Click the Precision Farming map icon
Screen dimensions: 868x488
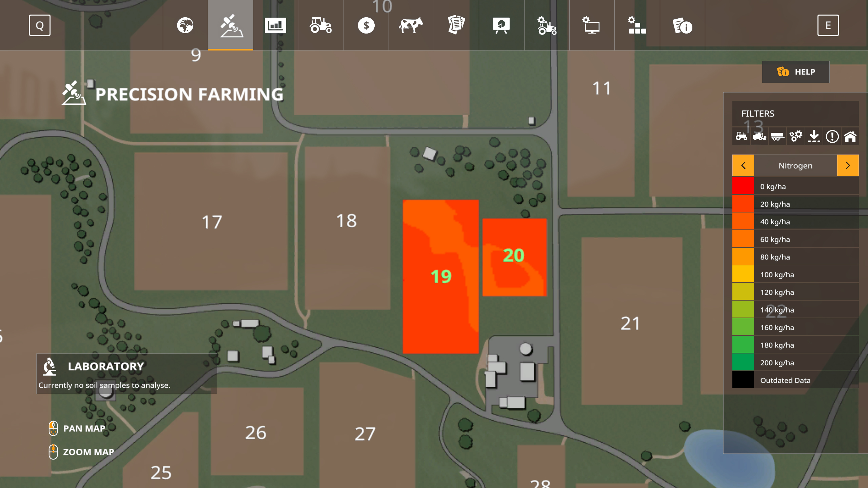coord(231,25)
